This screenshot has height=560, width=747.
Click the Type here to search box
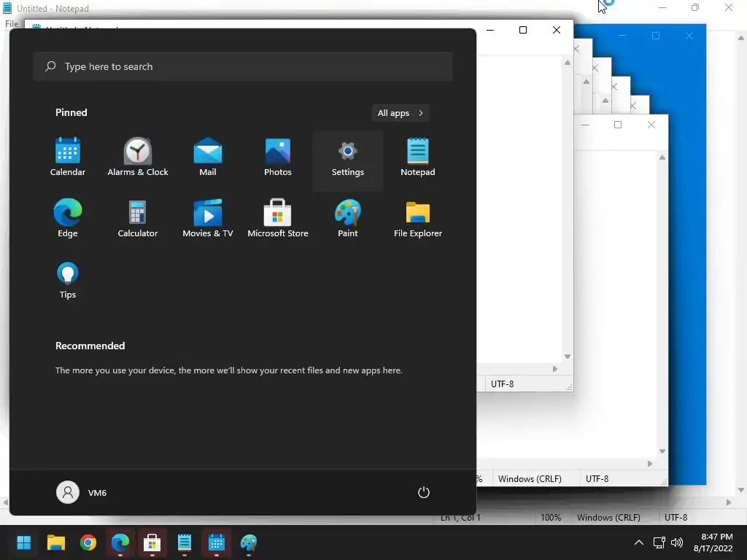tap(243, 66)
